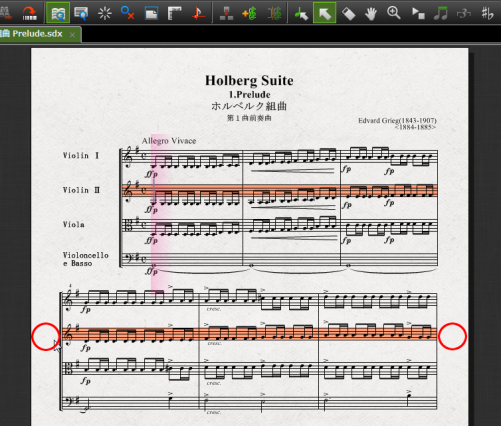
Task: Select the arrow pointer tool
Action: click(324, 13)
